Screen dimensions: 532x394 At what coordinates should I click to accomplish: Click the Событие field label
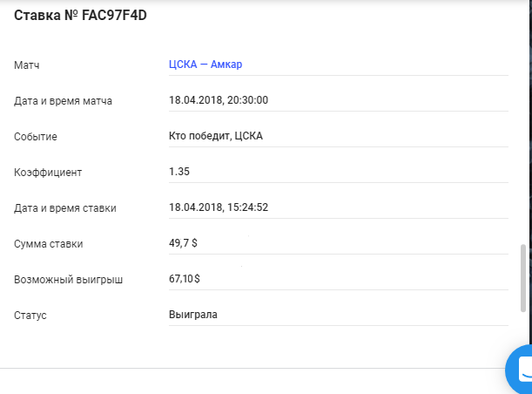[36, 137]
